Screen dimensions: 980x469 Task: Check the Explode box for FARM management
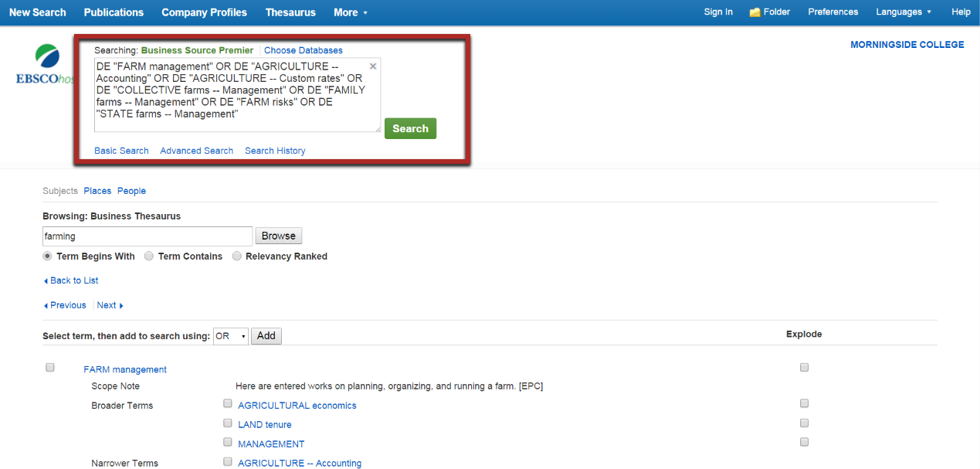pos(804,368)
